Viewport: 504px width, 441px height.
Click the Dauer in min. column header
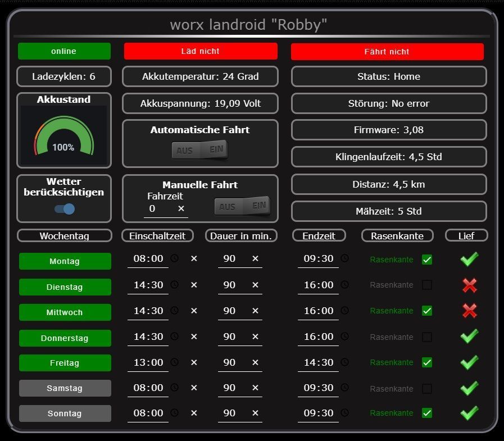241,235
